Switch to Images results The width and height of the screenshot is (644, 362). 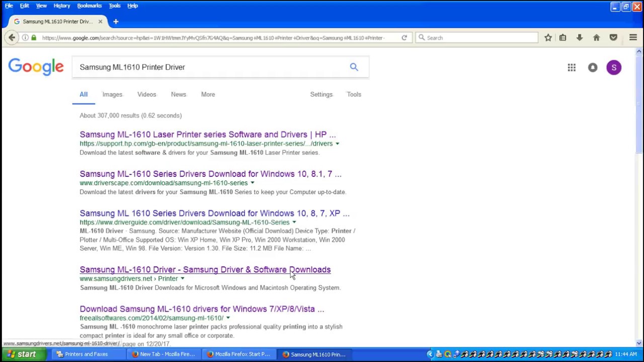(112, 95)
